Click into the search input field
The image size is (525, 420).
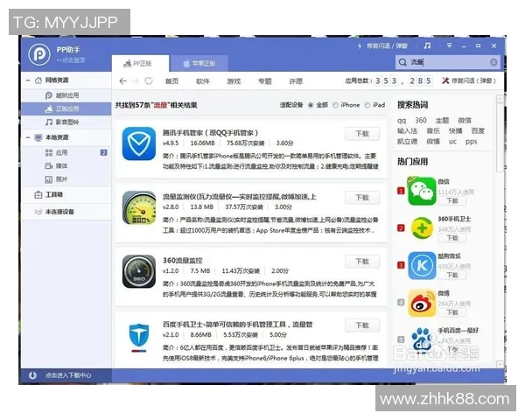[x=448, y=62]
